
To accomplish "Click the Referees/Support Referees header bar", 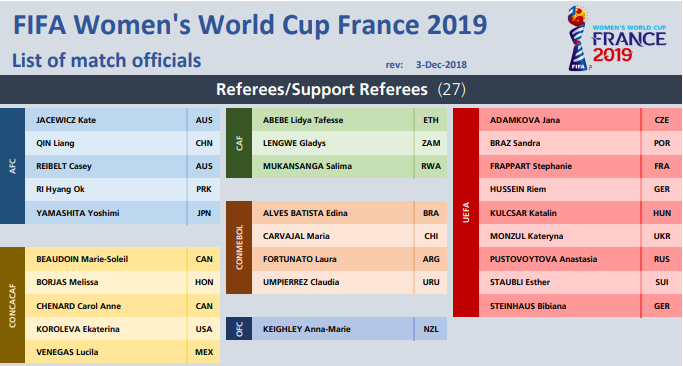I will 341,89.
